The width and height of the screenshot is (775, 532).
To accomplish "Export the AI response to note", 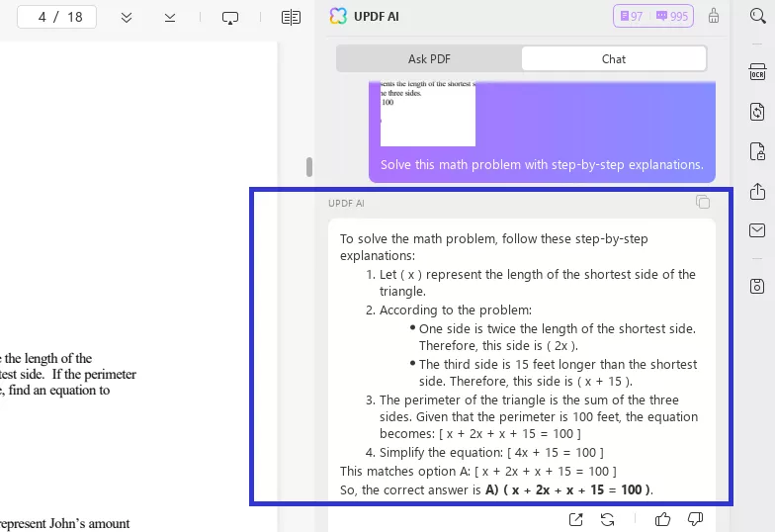I will (x=575, y=519).
